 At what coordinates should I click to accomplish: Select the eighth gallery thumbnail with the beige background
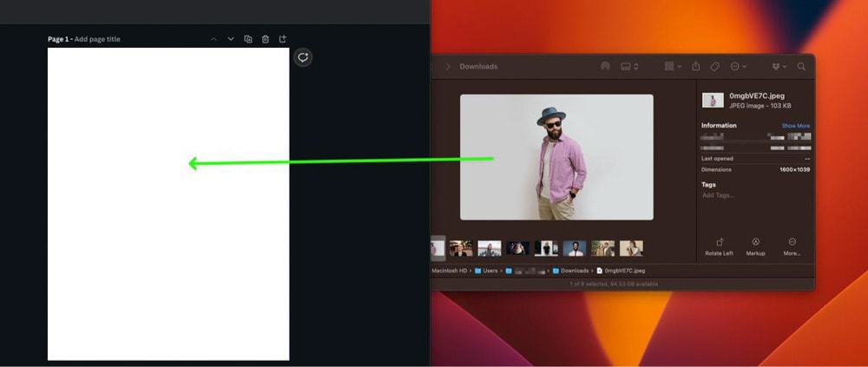pyautogui.click(x=631, y=248)
